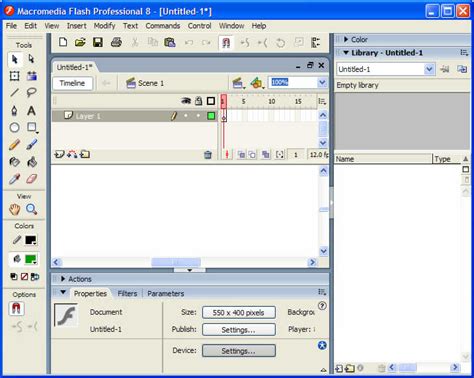Screen dimensions: 474x378
Task: Select the Paint Bucket tool
Action: (32, 162)
